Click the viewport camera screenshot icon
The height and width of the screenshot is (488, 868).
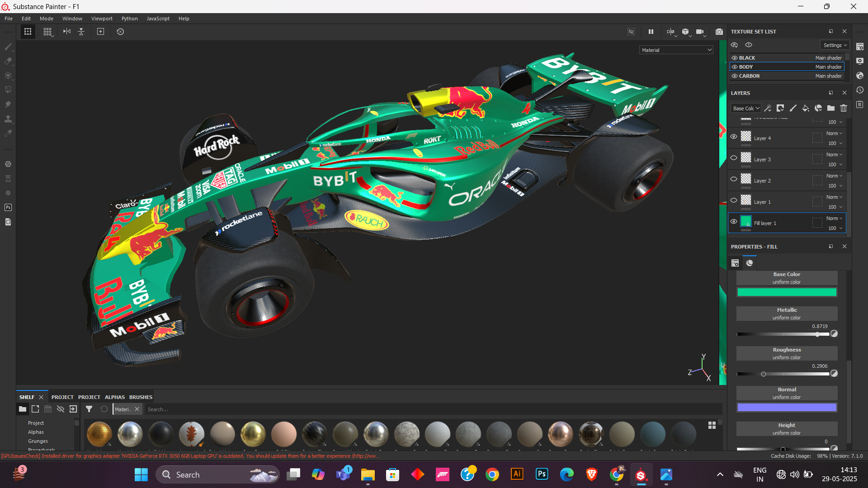(719, 32)
